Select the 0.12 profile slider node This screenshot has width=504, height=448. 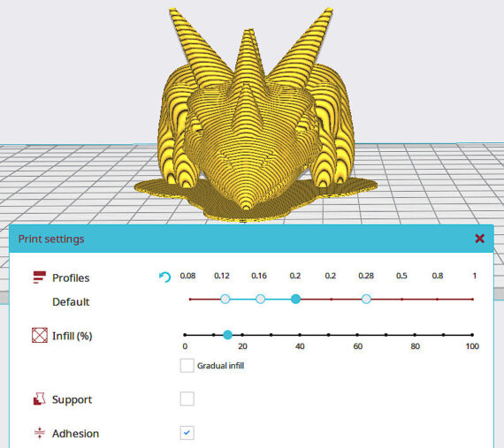tap(225, 299)
